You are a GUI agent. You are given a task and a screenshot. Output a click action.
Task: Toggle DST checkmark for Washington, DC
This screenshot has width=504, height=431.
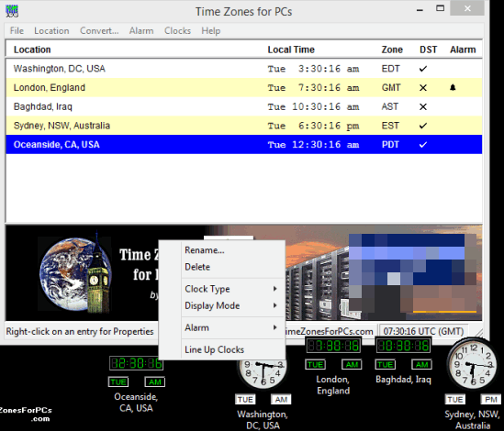click(x=423, y=69)
